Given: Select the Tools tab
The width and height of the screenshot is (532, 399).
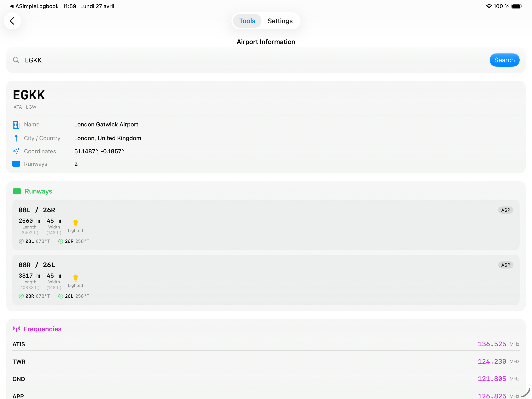Looking at the screenshot, I should click(x=247, y=21).
